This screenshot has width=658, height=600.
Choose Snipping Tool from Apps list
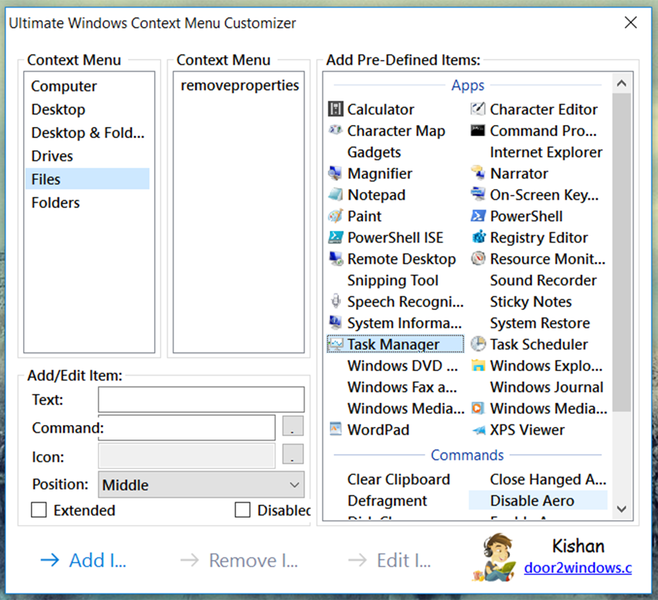[393, 280]
